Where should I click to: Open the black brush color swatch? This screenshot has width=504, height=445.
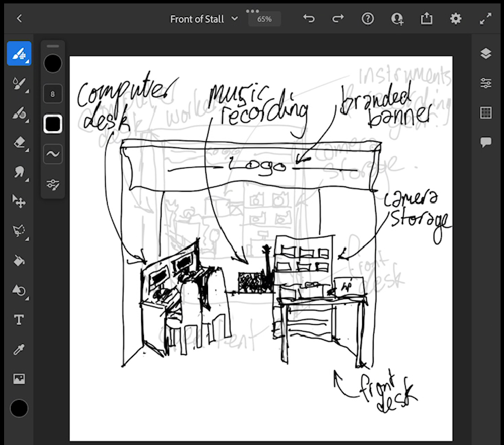(x=53, y=64)
